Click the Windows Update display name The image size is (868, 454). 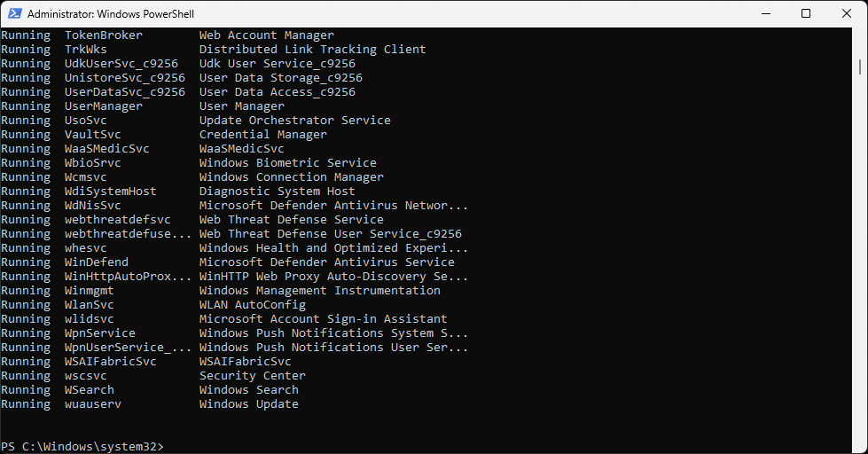pos(248,404)
